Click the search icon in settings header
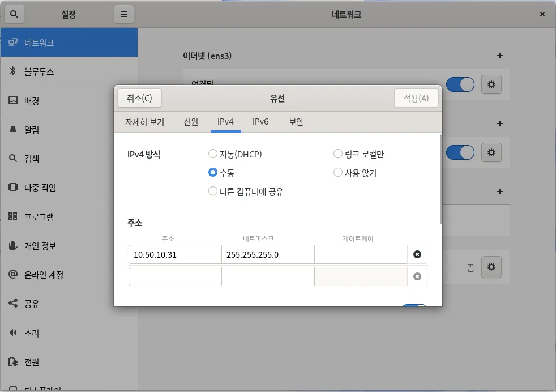Screen dimensions: 556x392 tap(14, 14)
